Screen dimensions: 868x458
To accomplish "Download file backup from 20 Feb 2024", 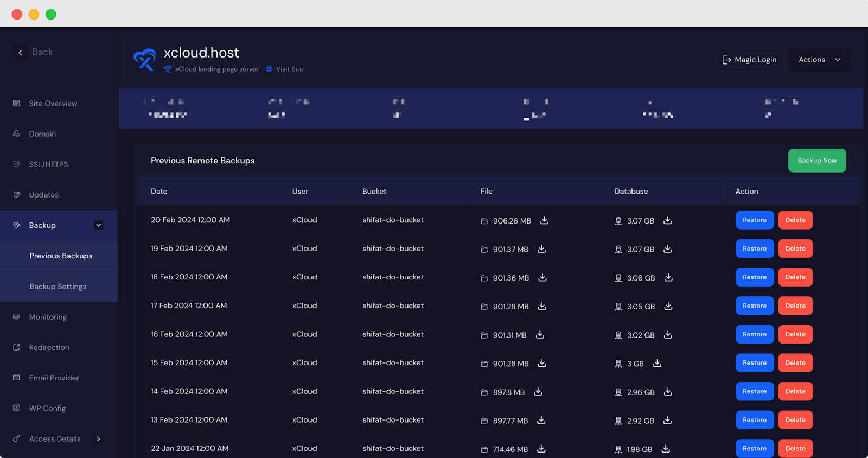I will (544, 220).
